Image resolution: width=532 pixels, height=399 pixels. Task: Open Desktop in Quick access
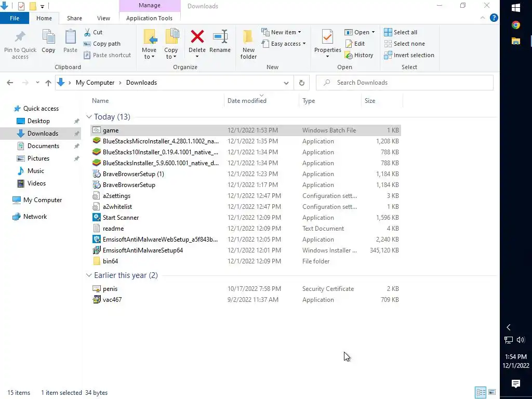pyautogui.click(x=38, y=121)
